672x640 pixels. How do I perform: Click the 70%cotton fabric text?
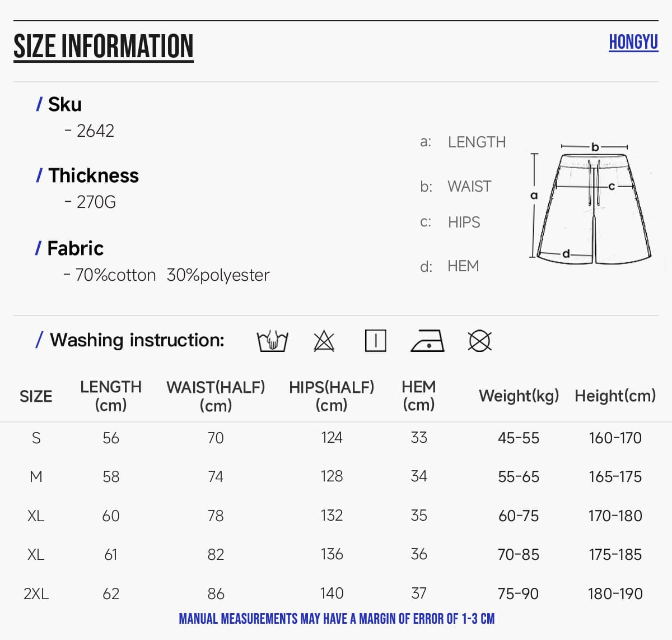coord(115,275)
